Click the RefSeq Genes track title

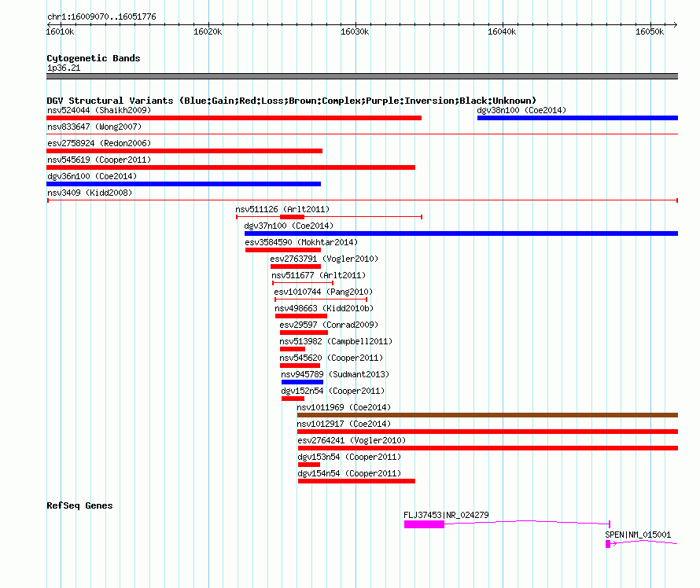point(79,505)
